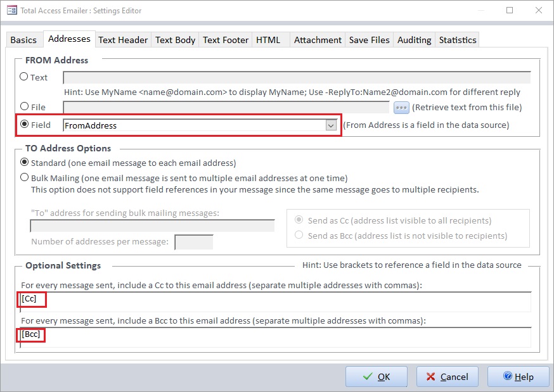554x392 pixels.
Task: Click the Number of addresses per message box
Action: [194, 242]
